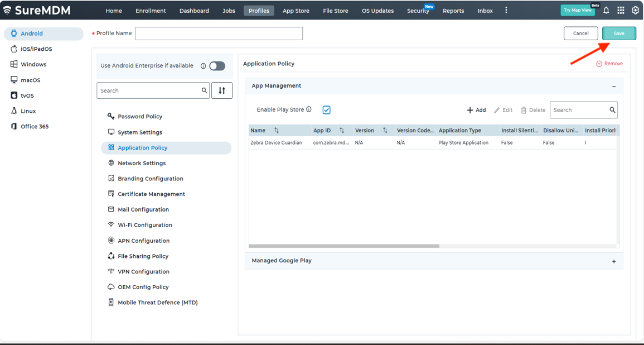Remove the Application Policy
Image resolution: width=644 pixels, height=345 pixels.
pos(609,64)
